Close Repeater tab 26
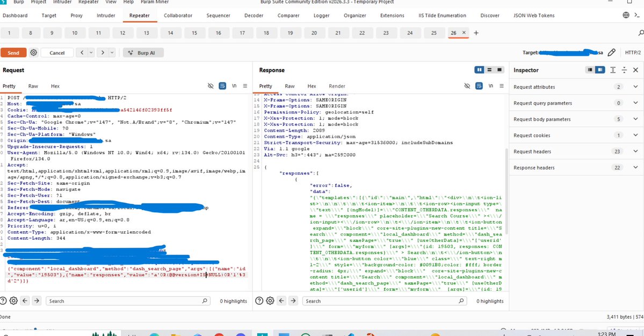The image size is (644, 336). [464, 32]
